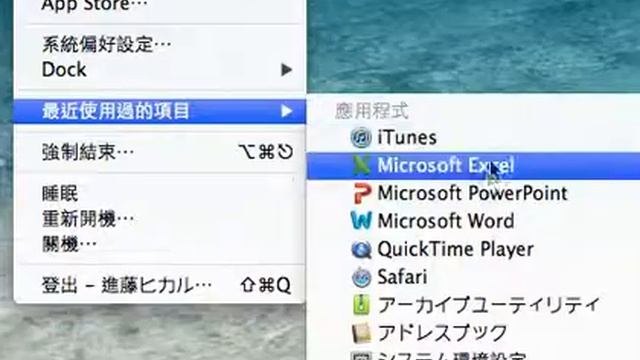Click the アドレスブック book icon
Viewport: 640px width, 360px height.
(361, 333)
